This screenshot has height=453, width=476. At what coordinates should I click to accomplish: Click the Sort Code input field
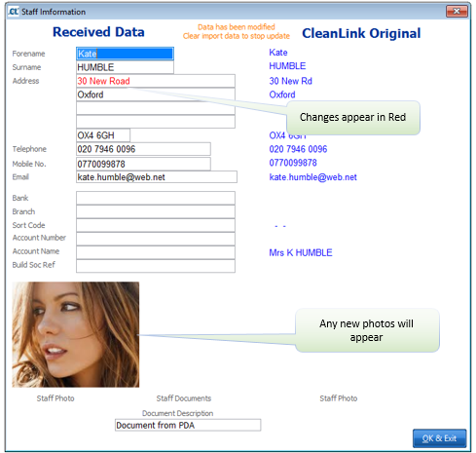pyautogui.click(x=156, y=225)
